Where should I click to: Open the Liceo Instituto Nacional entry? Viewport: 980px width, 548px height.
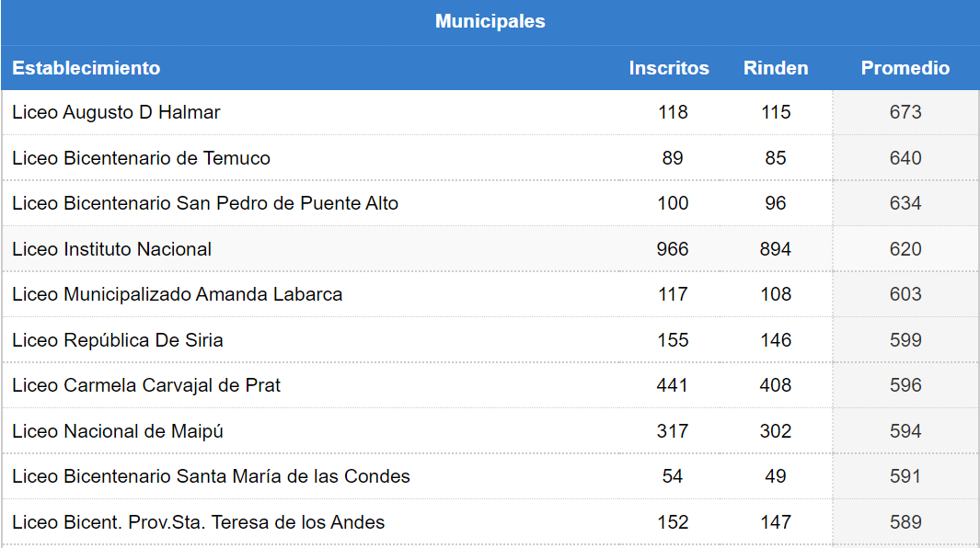tap(112, 248)
